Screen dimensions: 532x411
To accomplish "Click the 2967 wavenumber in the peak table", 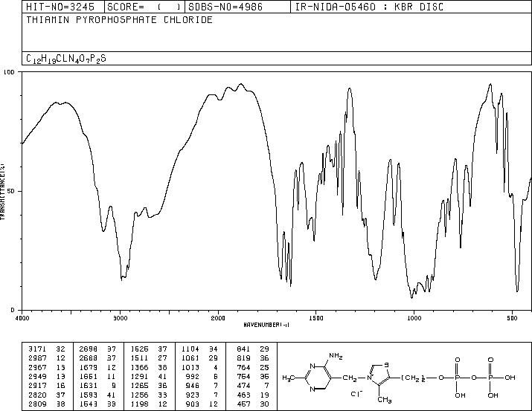I will click(38, 367).
